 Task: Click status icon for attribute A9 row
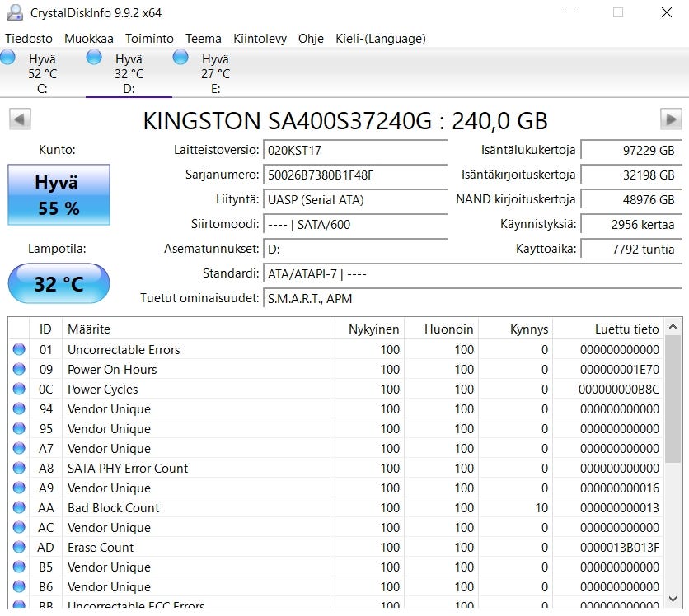click(19, 488)
